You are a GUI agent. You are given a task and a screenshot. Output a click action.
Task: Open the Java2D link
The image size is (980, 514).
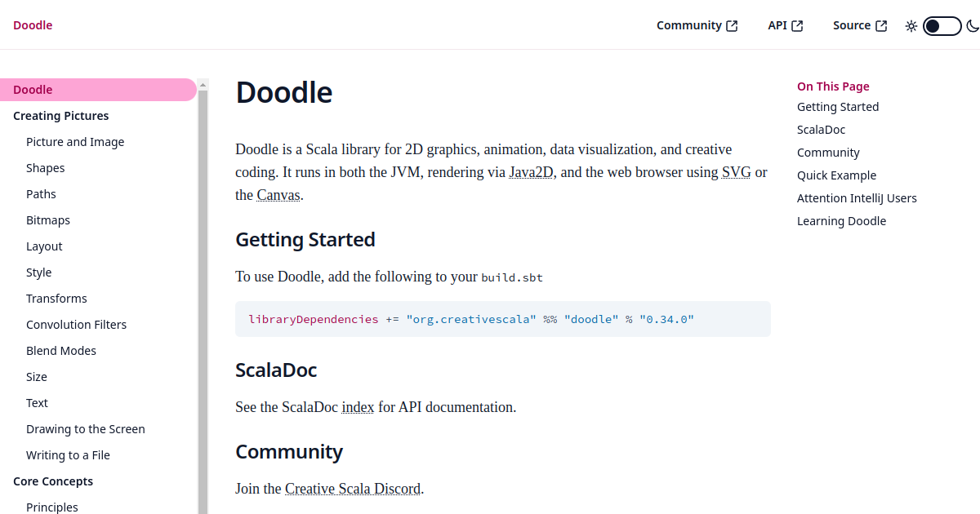tap(532, 172)
